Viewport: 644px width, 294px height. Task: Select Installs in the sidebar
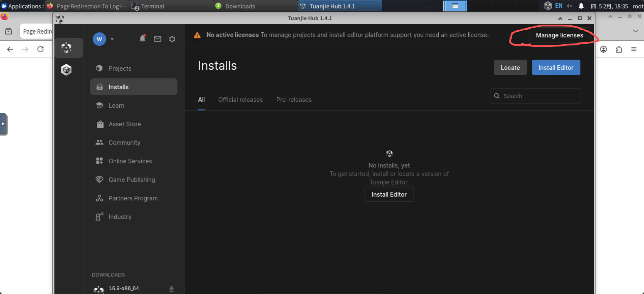click(134, 87)
